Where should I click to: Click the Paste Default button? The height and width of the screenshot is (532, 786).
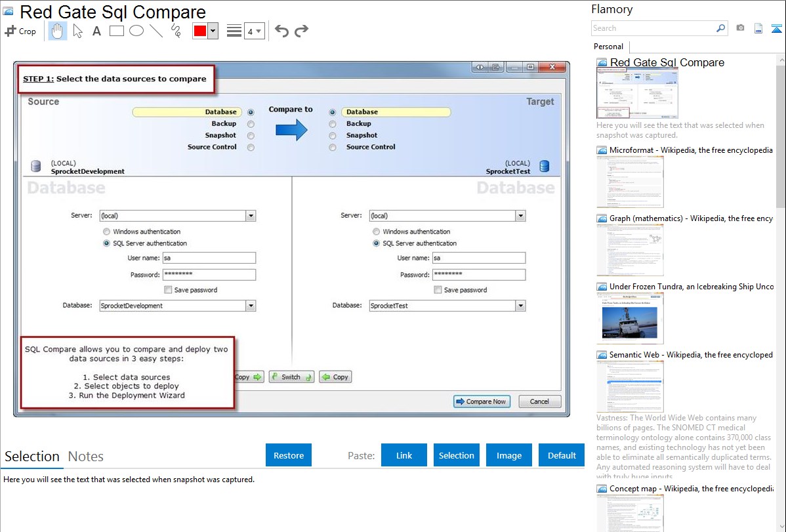[562, 455]
